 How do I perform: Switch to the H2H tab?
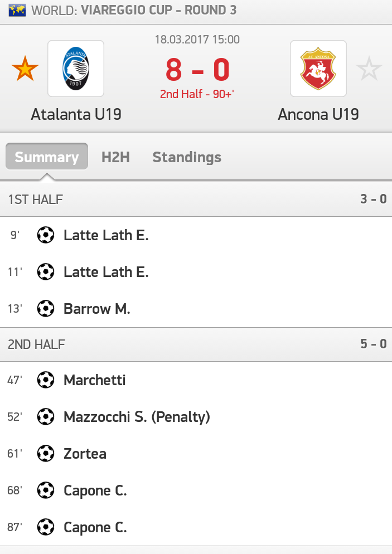point(115,157)
